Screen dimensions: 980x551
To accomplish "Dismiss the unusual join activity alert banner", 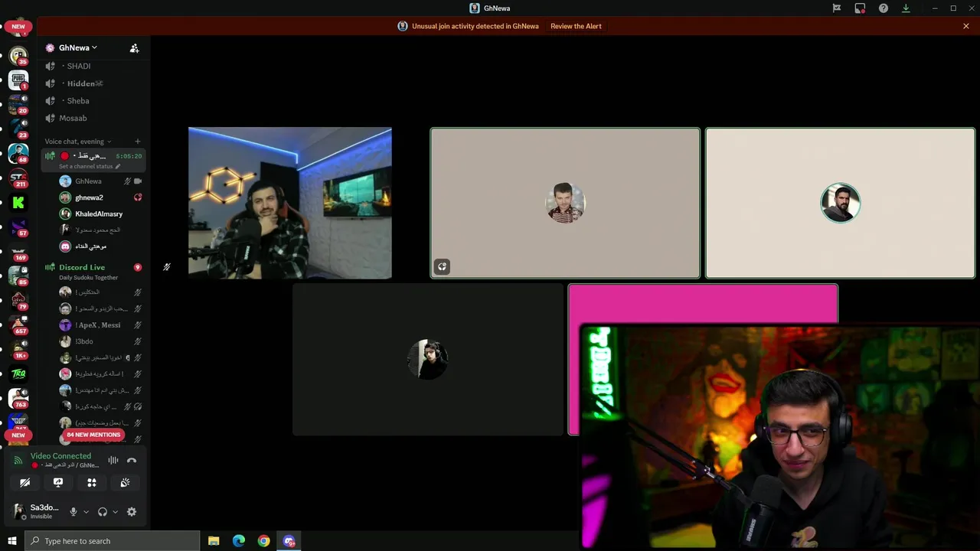I will (966, 26).
